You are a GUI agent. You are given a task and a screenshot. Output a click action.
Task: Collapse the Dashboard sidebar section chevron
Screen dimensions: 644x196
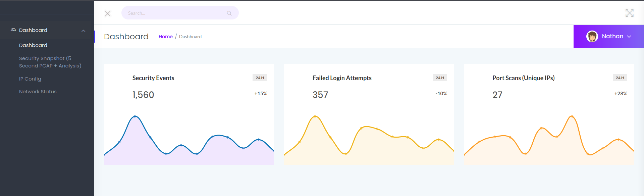[83, 31]
